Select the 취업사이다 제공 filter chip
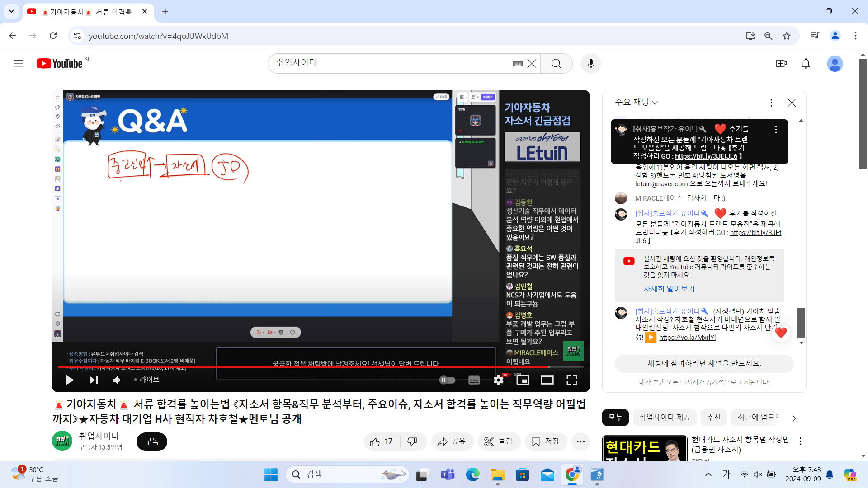 pos(665,417)
